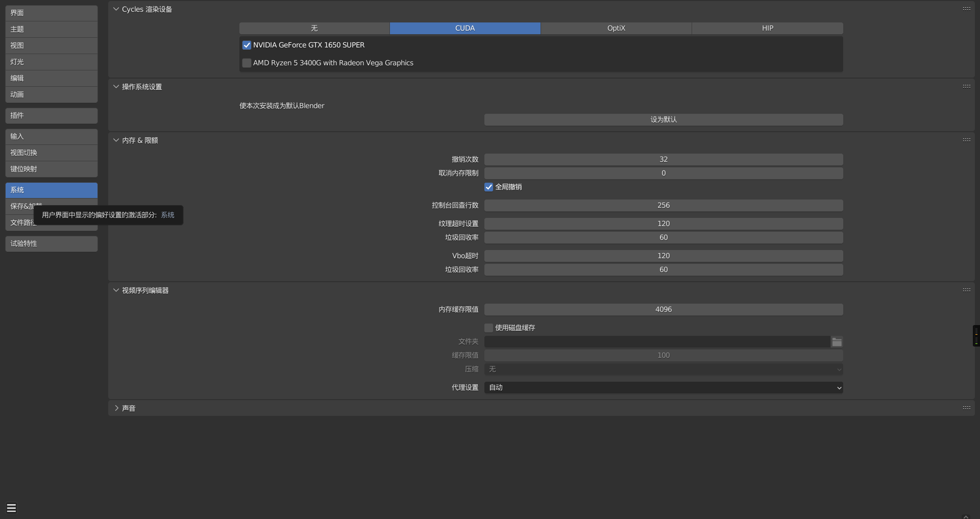Open the 压缩 dropdown showing 无
980x519 pixels.
pos(664,369)
